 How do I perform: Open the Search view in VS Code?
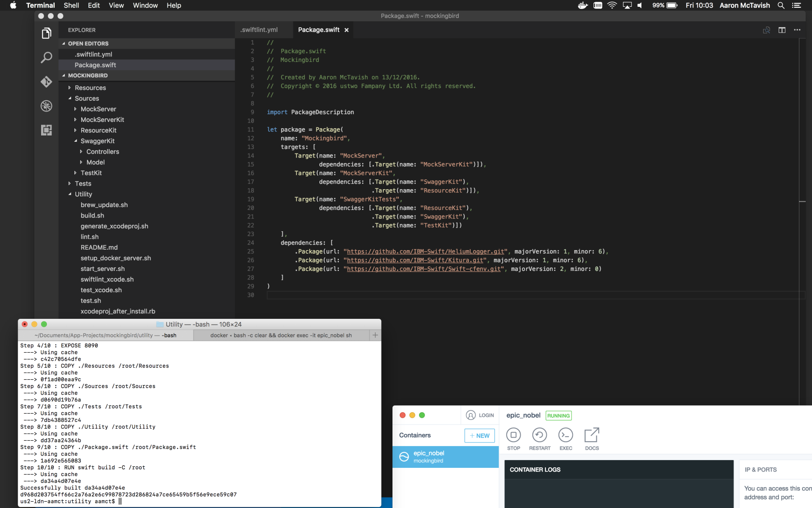46,58
